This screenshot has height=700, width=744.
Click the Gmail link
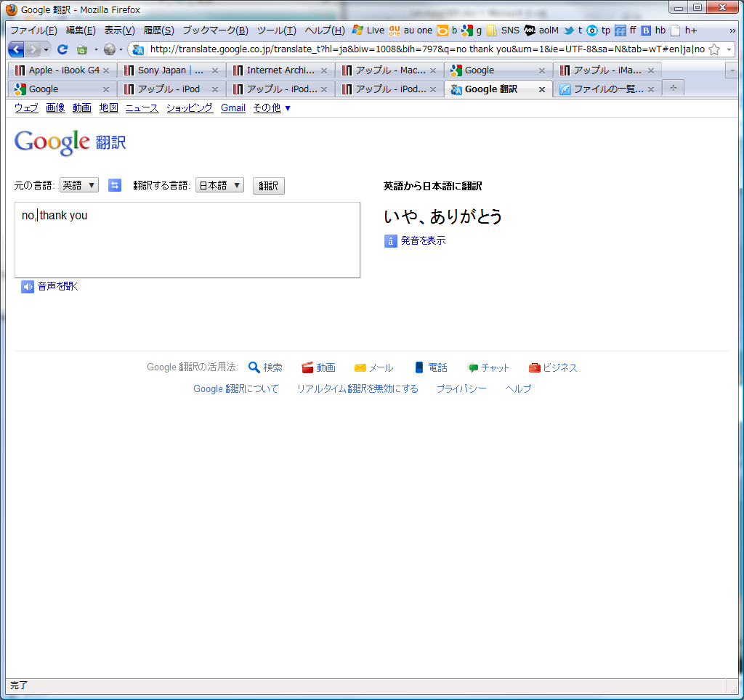[x=233, y=108]
